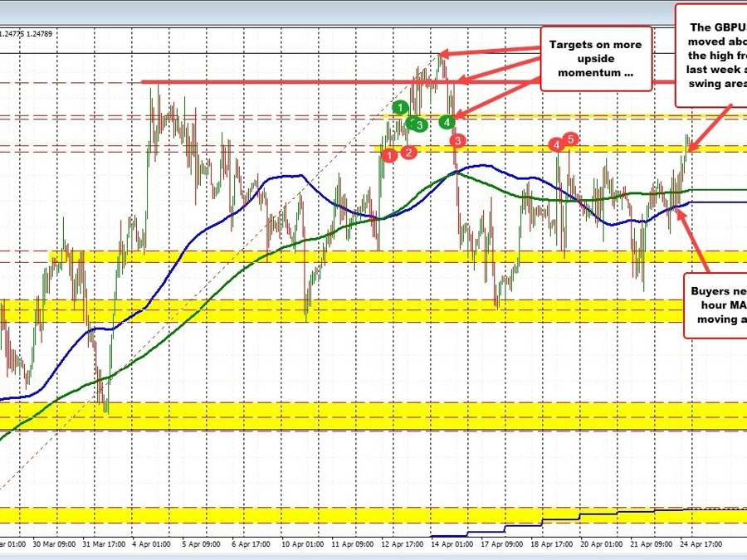Click the green circle marker numbered 4

pyautogui.click(x=447, y=122)
